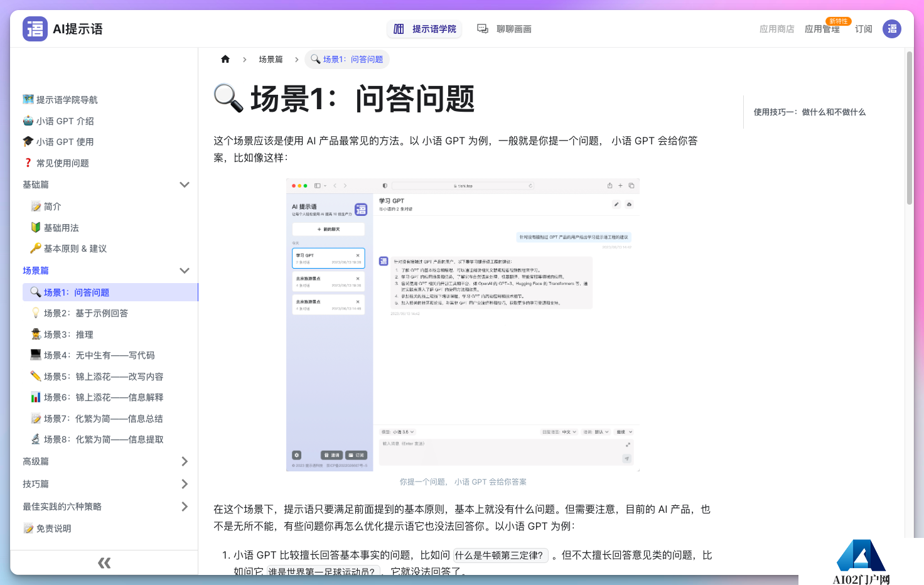Open 小语 GPT 介绍 page
Viewport: 924px width, 585px height.
coord(58,121)
